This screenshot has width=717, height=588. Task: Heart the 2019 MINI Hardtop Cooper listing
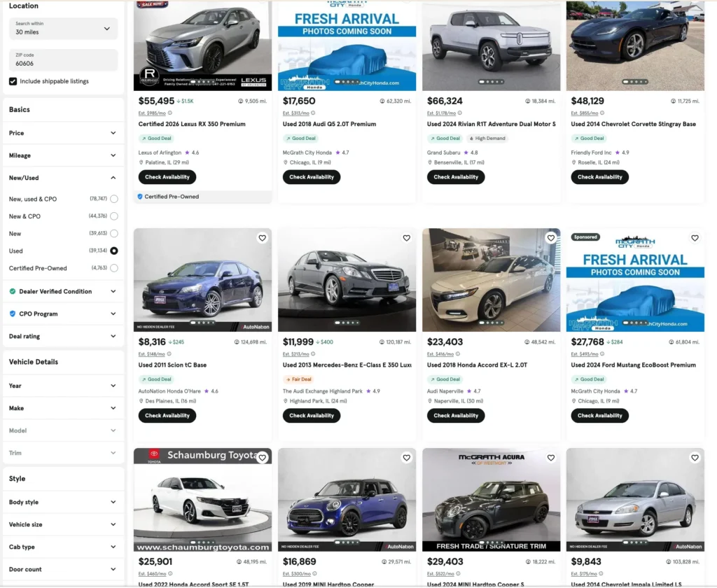click(x=407, y=458)
